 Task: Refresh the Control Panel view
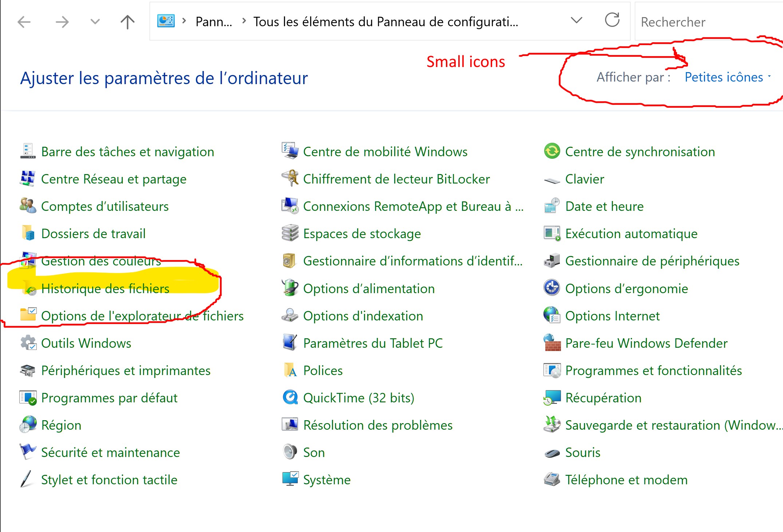612,20
